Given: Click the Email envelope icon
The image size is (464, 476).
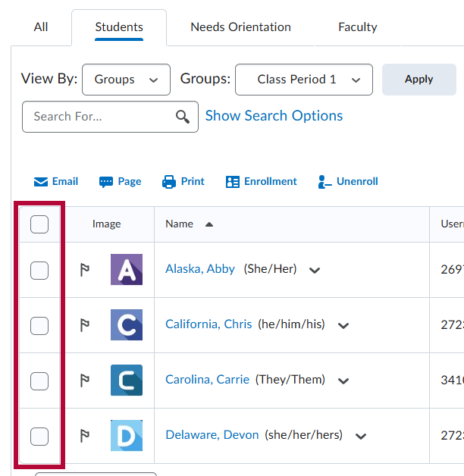Looking at the screenshot, I should coord(41,182).
